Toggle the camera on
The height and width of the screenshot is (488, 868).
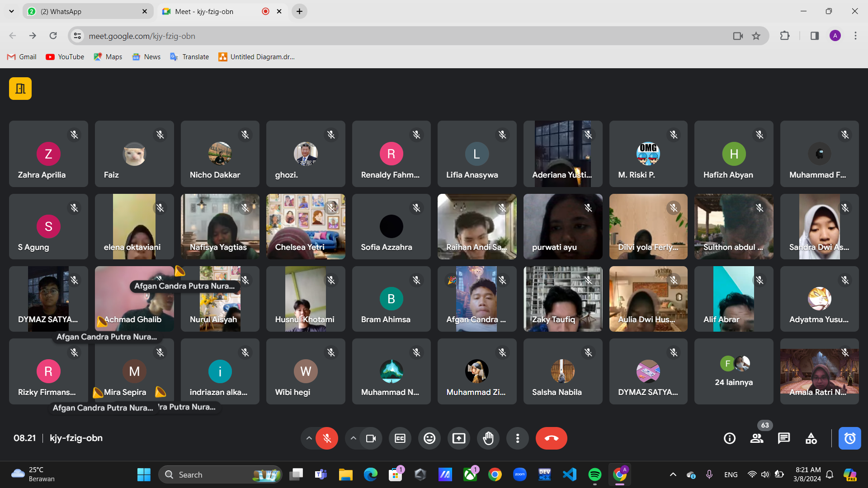[371, 438]
